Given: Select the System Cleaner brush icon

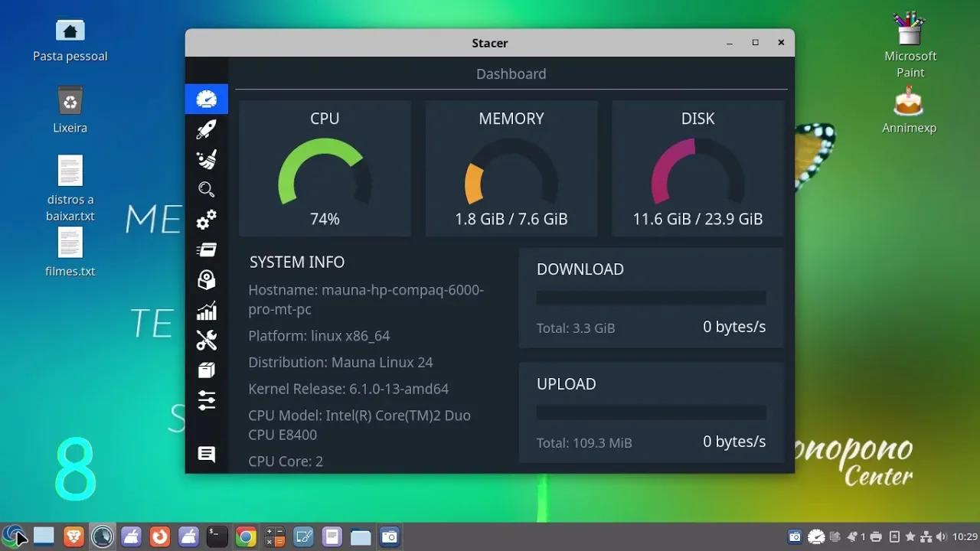Looking at the screenshot, I should (x=206, y=158).
